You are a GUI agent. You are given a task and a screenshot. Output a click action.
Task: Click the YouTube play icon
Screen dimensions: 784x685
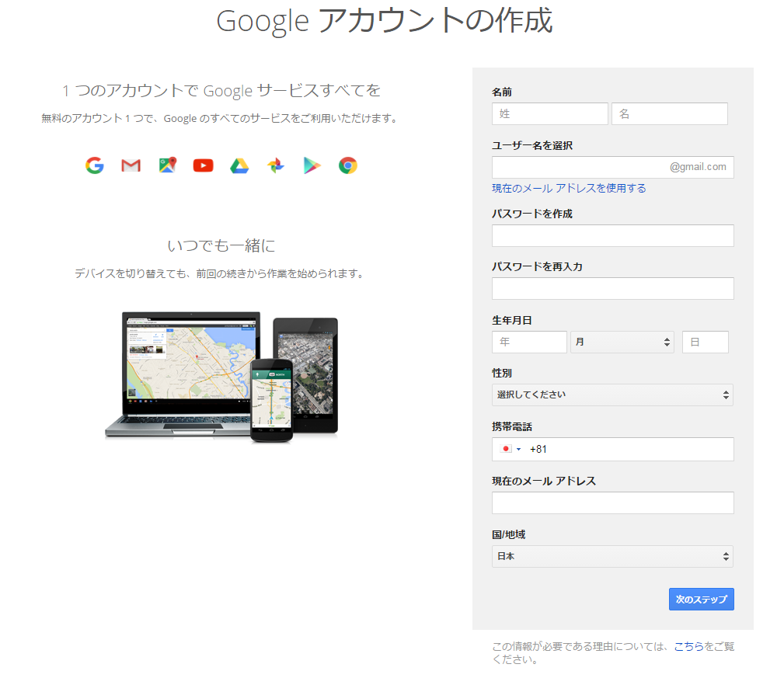point(203,165)
